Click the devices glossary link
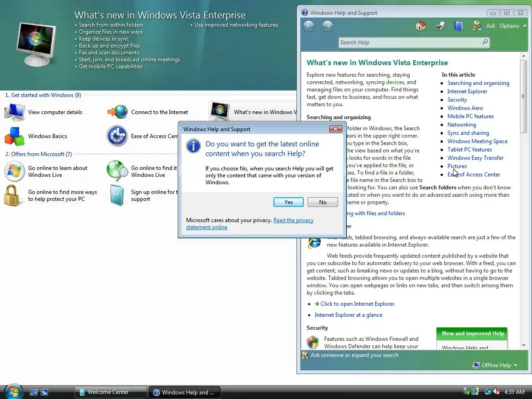The image size is (532, 399). (x=395, y=82)
